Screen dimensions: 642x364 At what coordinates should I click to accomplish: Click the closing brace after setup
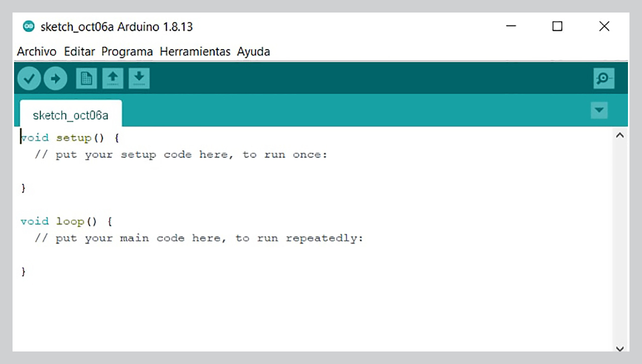click(23, 188)
